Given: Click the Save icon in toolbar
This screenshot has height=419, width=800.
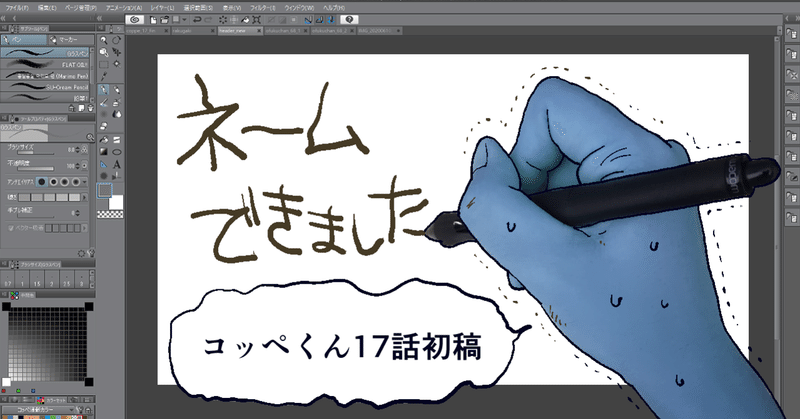Looking at the screenshot, I should click(176, 20).
